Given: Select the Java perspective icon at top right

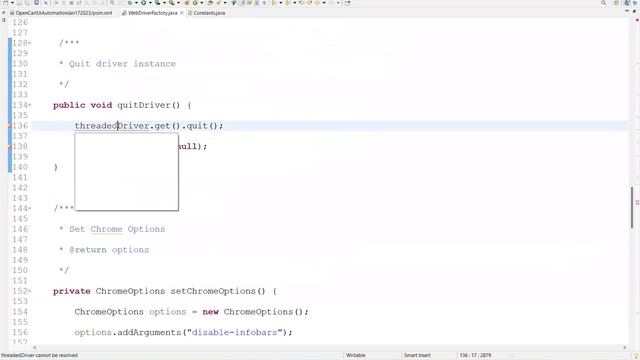Looking at the screenshot, I should point(627,3).
